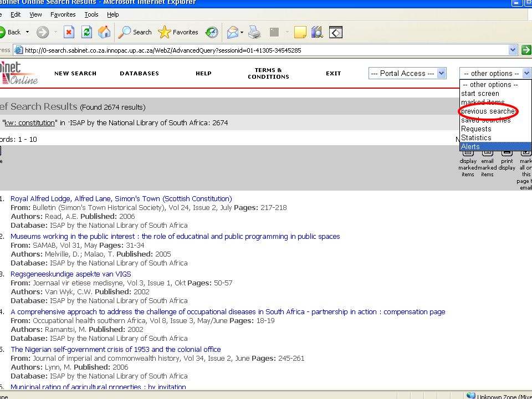Click the yellow note toolbar icon
The height and width of the screenshot is (399, 532).
pos(300,32)
